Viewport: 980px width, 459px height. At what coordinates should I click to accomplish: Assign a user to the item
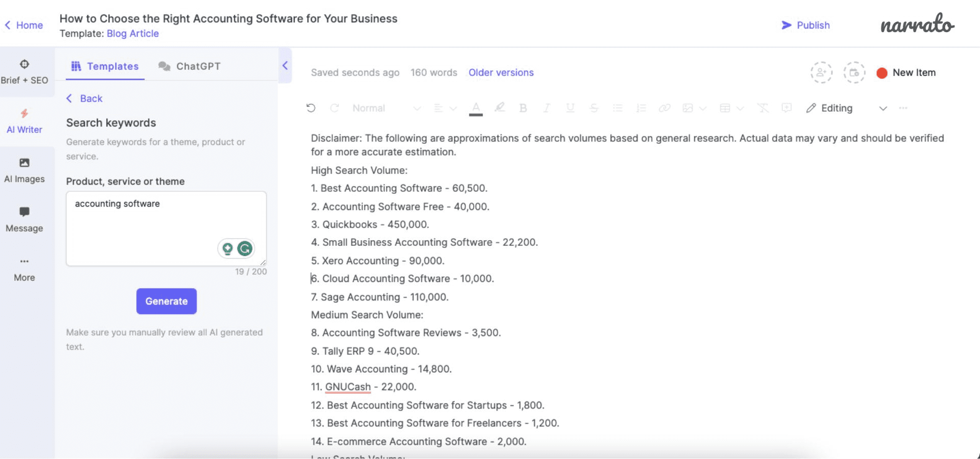pos(821,72)
